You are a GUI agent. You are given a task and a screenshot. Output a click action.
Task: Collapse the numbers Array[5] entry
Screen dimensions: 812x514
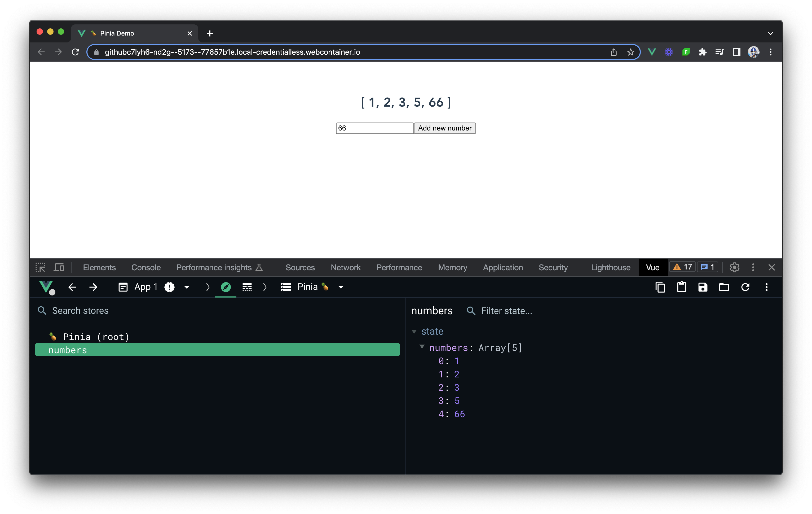pyautogui.click(x=422, y=347)
